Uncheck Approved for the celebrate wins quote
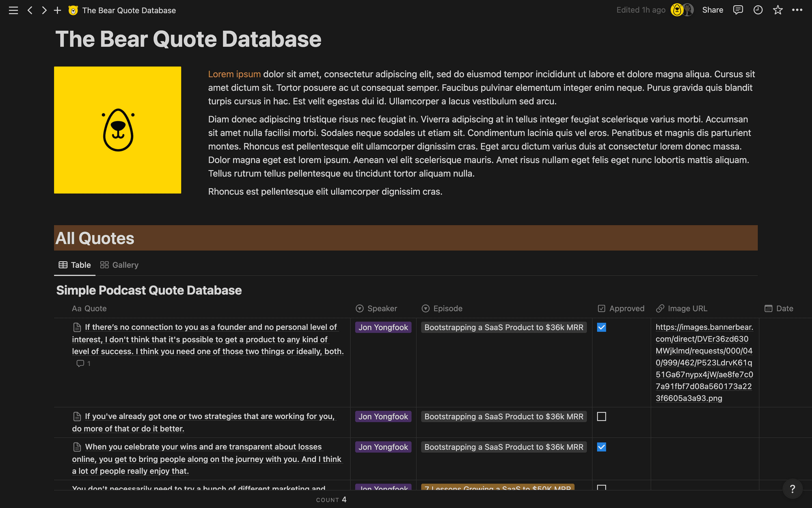This screenshot has height=508, width=812. click(601, 447)
